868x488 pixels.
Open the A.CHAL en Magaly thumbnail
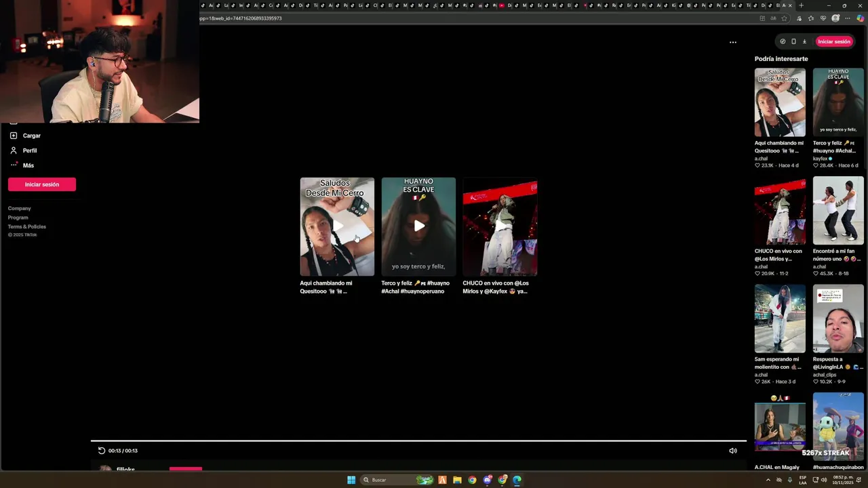click(x=780, y=427)
